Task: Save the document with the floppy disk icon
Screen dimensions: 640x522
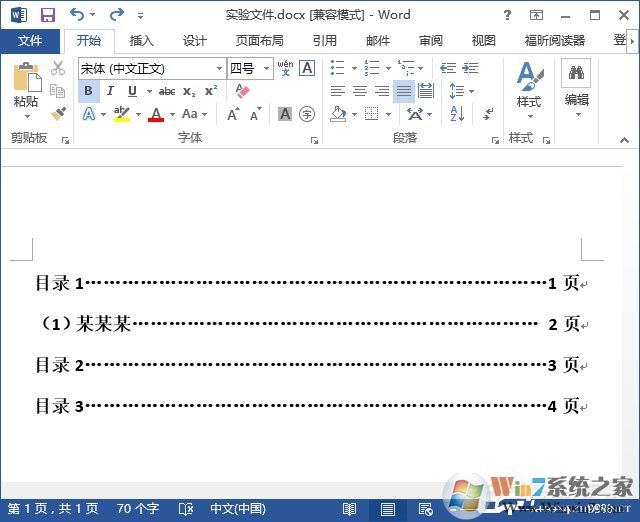Action: pos(47,15)
